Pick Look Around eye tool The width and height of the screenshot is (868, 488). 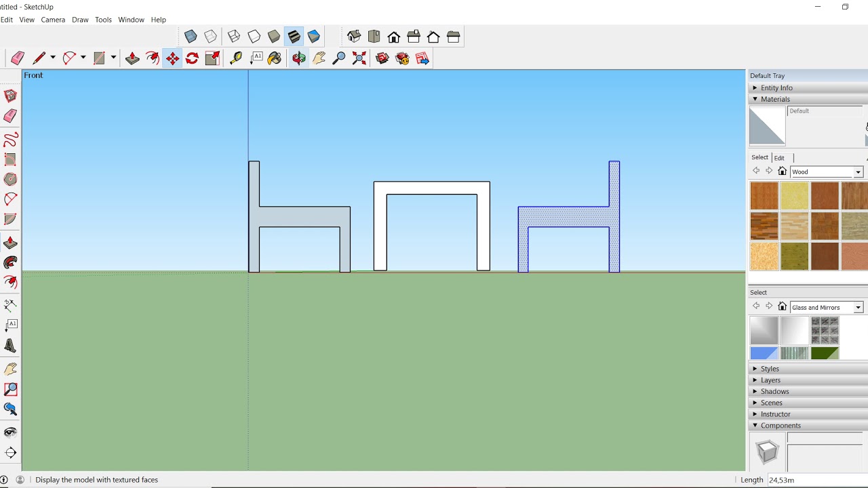[x=11, y=432]
